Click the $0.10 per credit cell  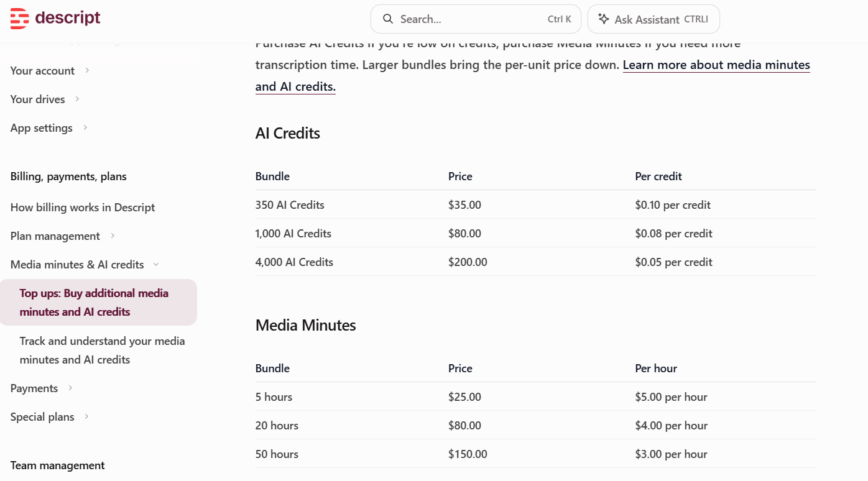click(673, 205)
